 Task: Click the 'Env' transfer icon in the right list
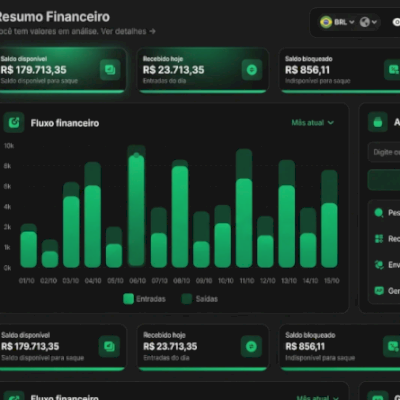click(x=379, y=265)
